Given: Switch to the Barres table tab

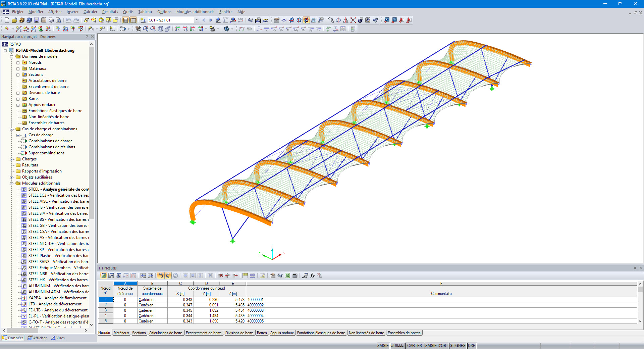Looking at the screenshot, I should [x=262, y=333].
